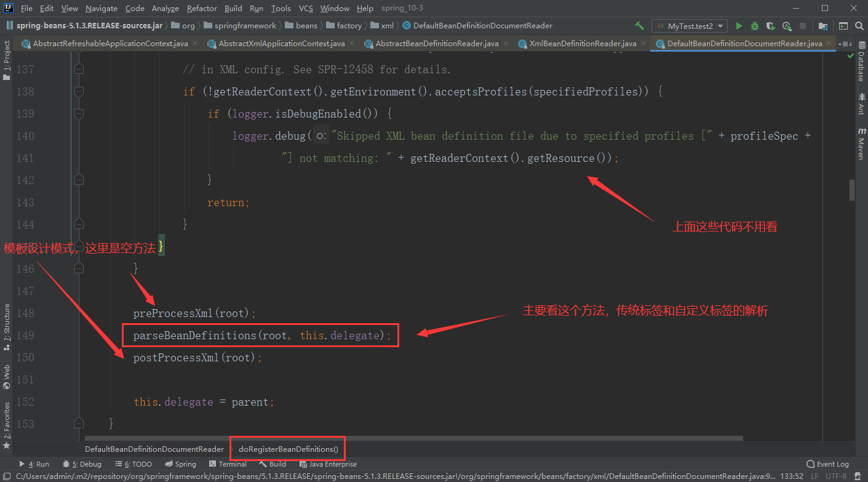Open the MyTest.test2 run configuration dropdown
Viewport: 868px width, 482px height.
tap(690, 26)
